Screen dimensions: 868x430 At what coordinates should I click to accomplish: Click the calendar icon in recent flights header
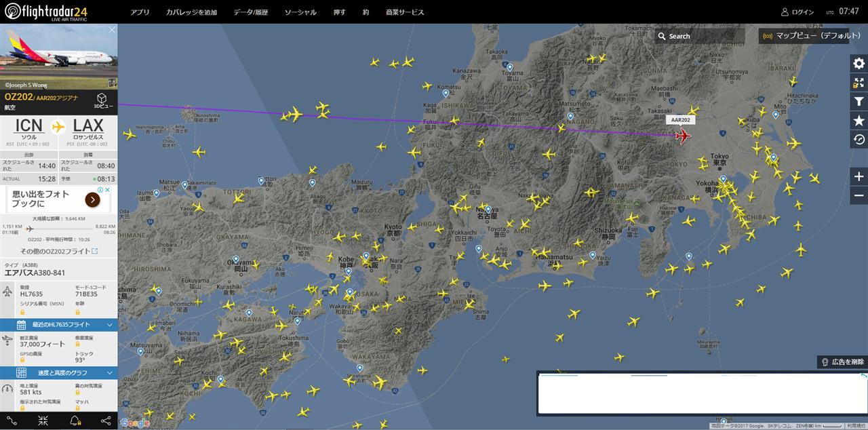point(21,325)
